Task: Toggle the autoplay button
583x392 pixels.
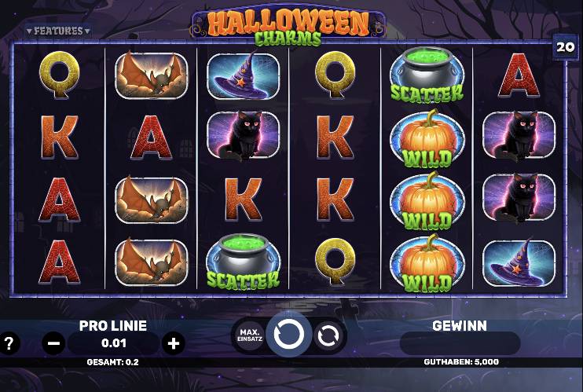Action: click(328, 336)
